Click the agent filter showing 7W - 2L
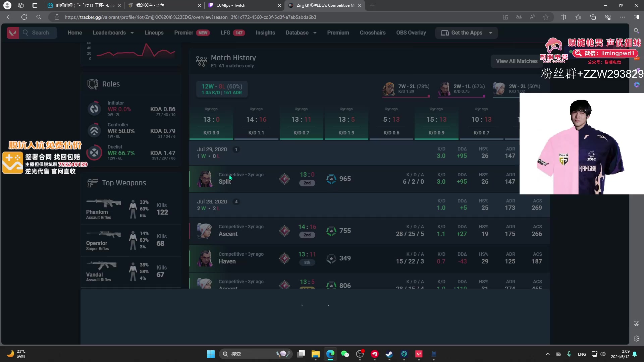 pyautogui.click(x=406, y=89)
